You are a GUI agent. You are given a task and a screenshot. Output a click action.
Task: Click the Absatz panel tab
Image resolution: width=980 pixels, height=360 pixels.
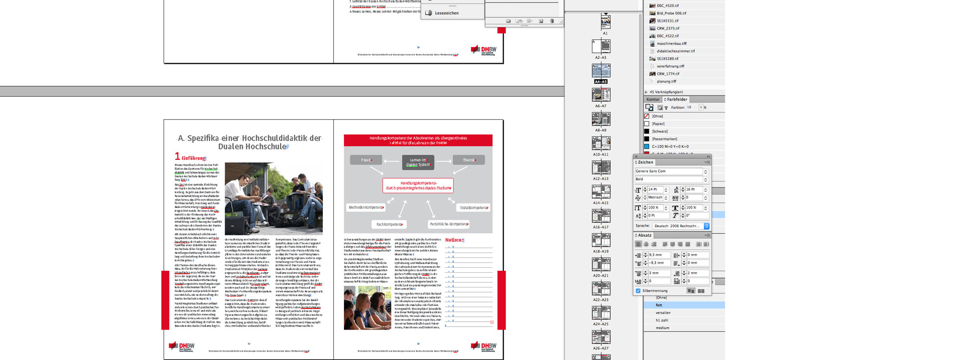coord(644,235)
